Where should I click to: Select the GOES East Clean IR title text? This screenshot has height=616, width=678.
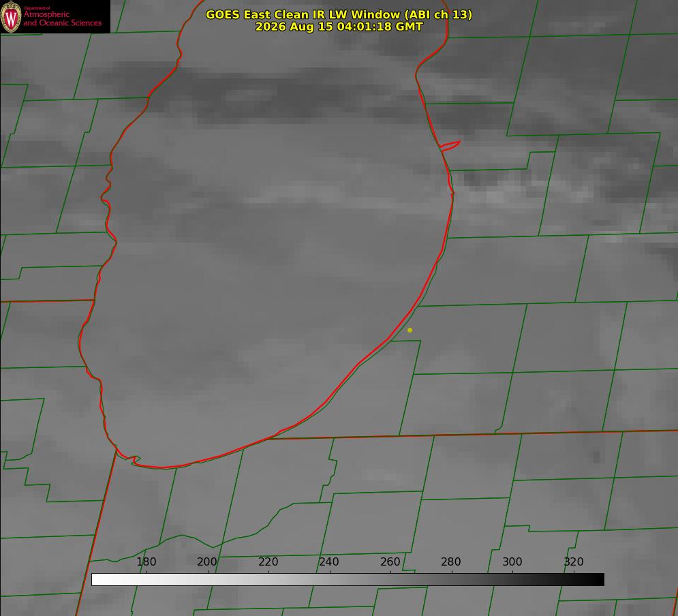click(339, 14)
